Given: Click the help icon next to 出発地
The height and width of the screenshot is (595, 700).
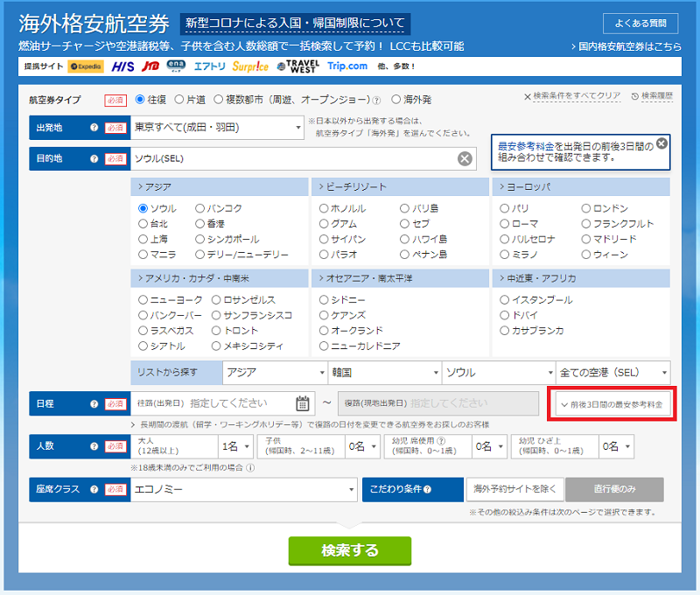Looking at the screenshot, I should point(94,128).
